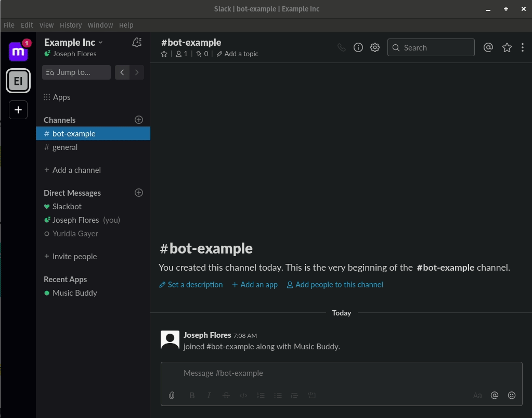Screen dimensions: 532x418
Task: Click the Message #bot-example input box
Action: [x=341, y=373]
